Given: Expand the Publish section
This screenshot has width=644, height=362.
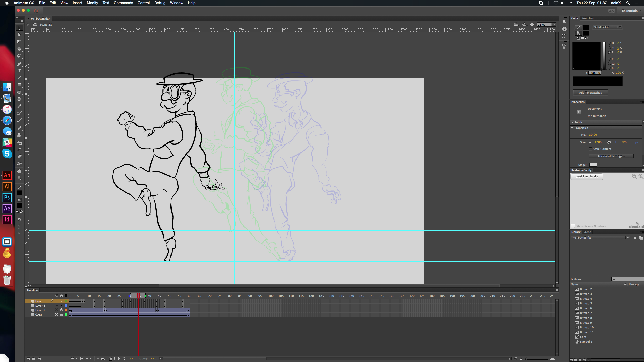Looking at the screenshot, I should pyautogui.click(x=572, y=122).
